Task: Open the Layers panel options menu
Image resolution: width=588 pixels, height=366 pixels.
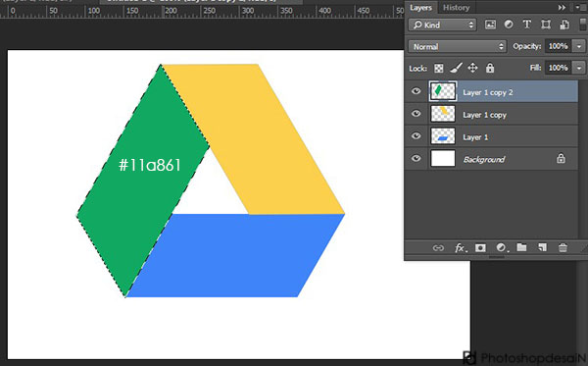Action: click(x=580, y=8)
